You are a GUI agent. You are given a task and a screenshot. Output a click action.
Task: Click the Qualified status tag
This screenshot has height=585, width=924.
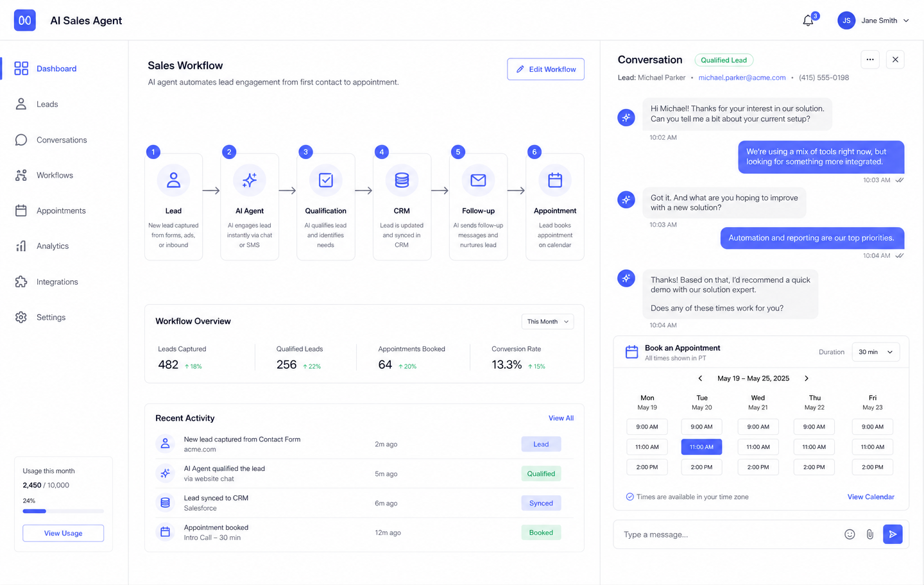(541, 473)
